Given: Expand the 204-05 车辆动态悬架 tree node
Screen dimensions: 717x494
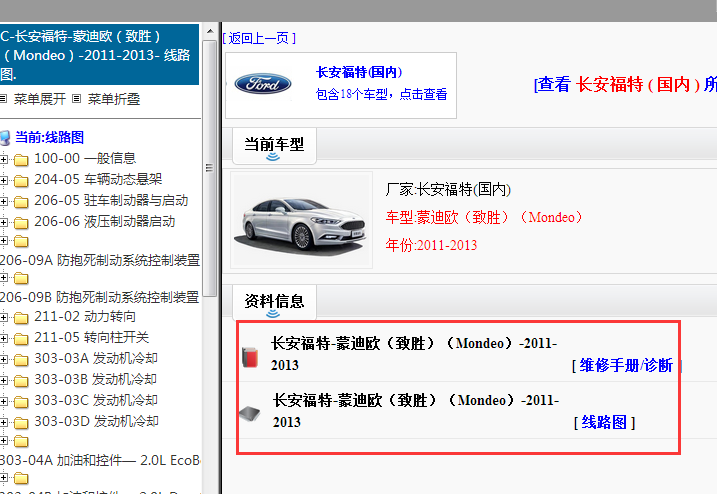Looking at the screenshot, I should click(x=4, y=180).
